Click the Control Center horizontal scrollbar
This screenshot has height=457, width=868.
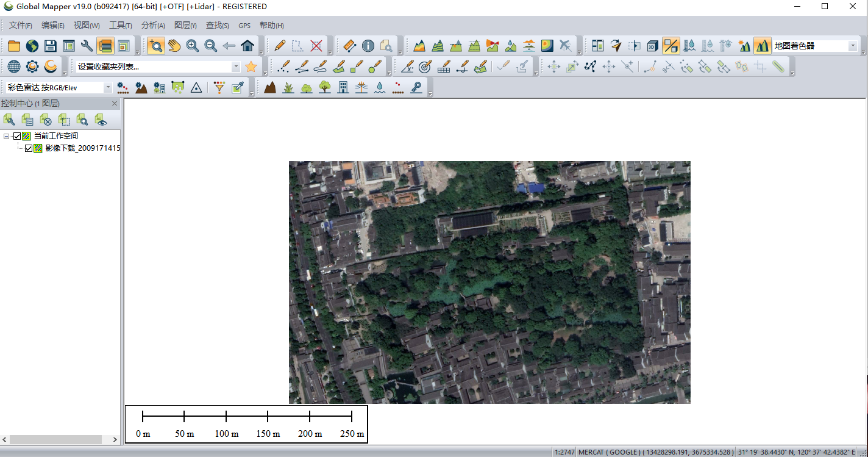coord(55,439)
